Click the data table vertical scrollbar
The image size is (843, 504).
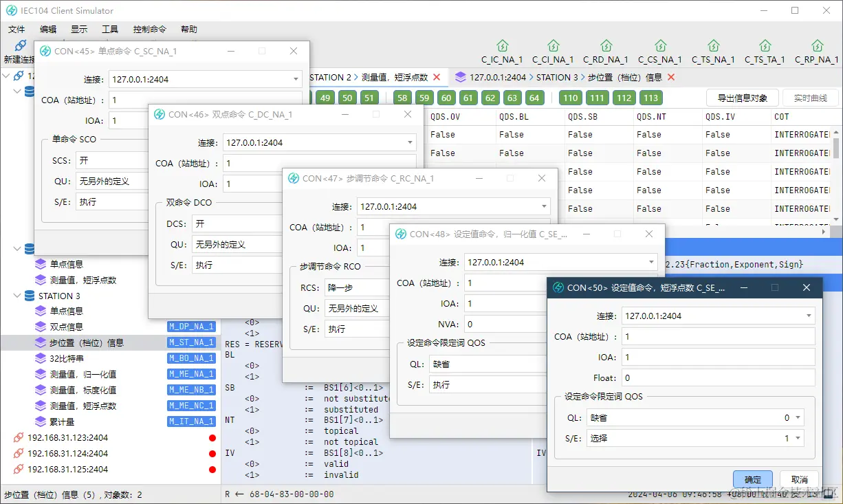click(837, 148)
